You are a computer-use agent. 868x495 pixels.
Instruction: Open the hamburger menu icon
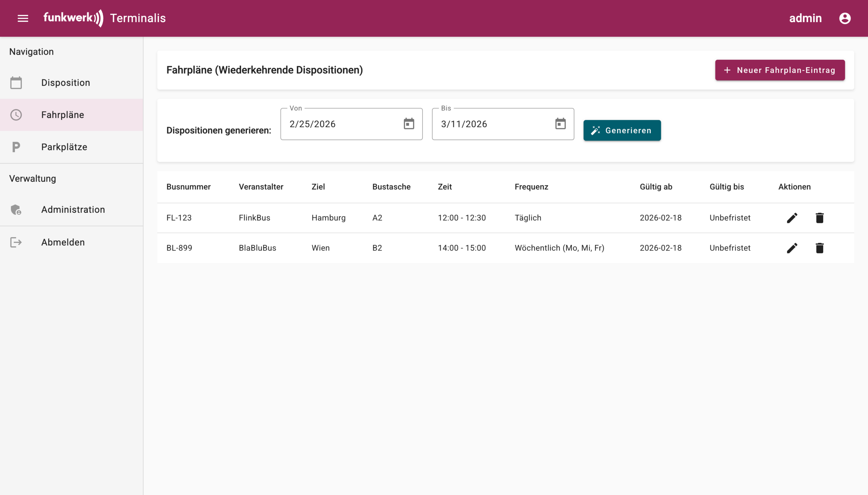[23, 18]
